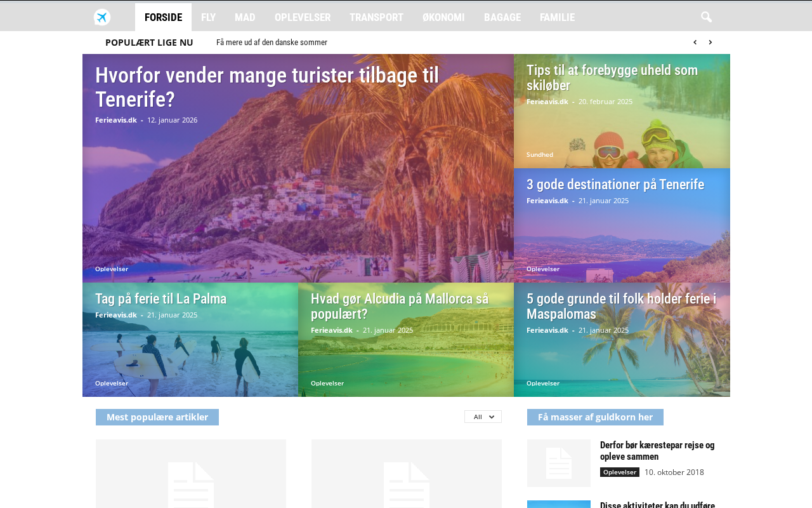The image size is (812, 508).
Task: Click the airplane site logo
Action: click(102, 17)
